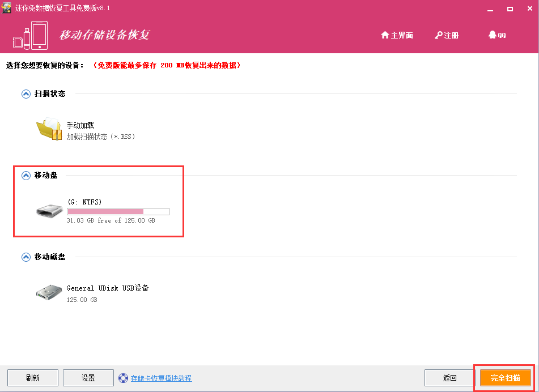539x392 pixels.
Task: Click the 手动加载 folder icon
Action: (49, 129)
